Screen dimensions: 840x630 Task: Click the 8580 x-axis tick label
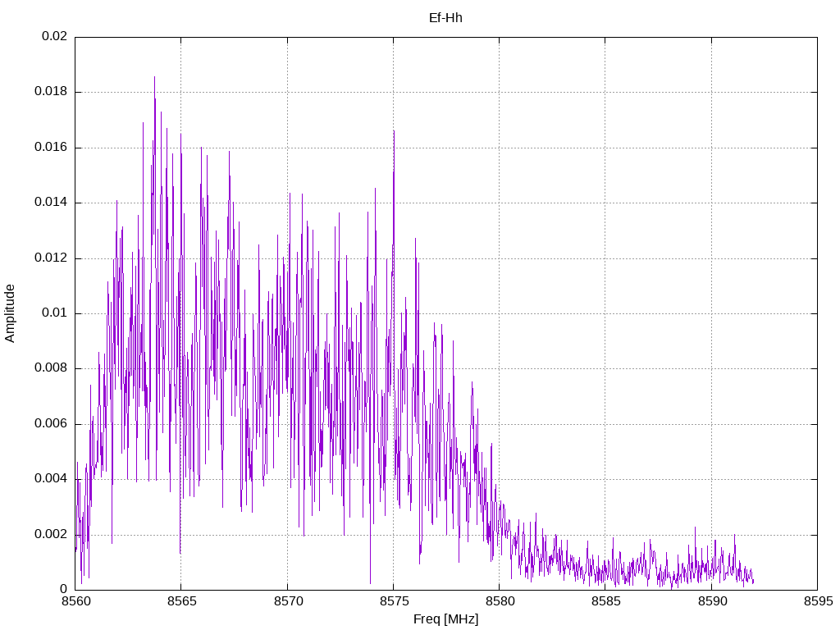click(500, 601)
